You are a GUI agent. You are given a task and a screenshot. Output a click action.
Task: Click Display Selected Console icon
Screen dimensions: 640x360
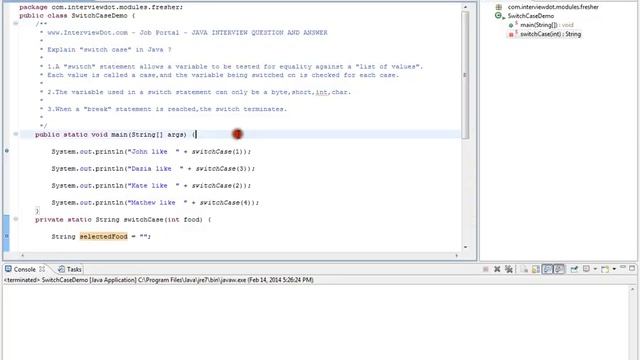pyautogui.click(x=587, y=269)
